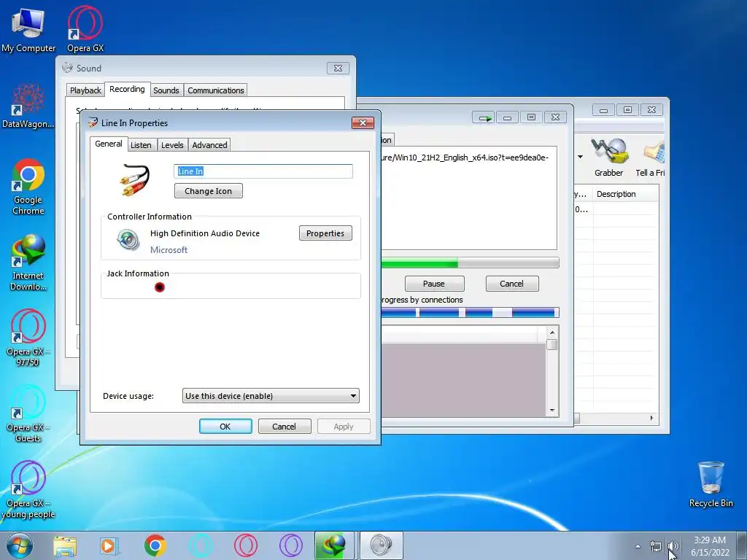This screenshot has width=747, height=560.
Task: Pause the download
Action: pyautogui.click(x=434, y=284)
